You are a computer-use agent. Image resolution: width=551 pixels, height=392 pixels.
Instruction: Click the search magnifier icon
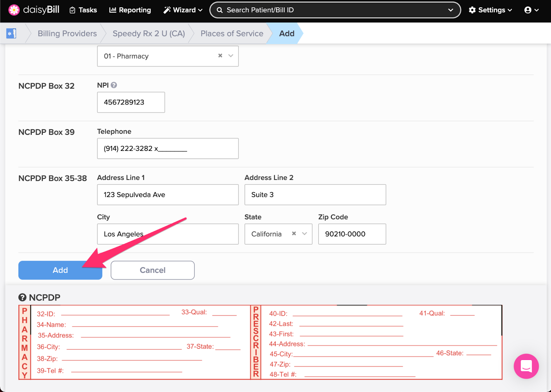coord(219,10)
